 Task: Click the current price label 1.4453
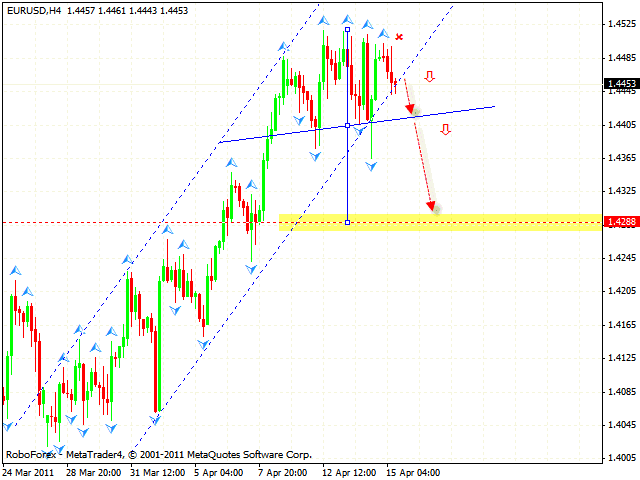point(620,85)
